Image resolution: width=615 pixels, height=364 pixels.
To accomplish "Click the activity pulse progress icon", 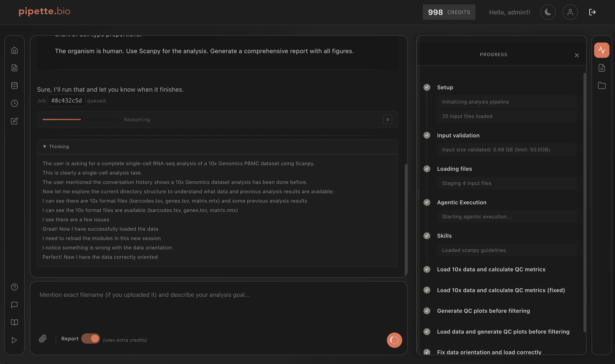I will pyautogui.click(x=602, y=50).
